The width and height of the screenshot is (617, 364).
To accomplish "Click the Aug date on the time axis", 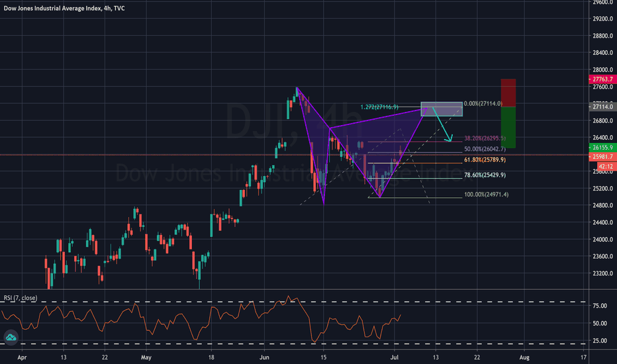I will coord(524,357).
